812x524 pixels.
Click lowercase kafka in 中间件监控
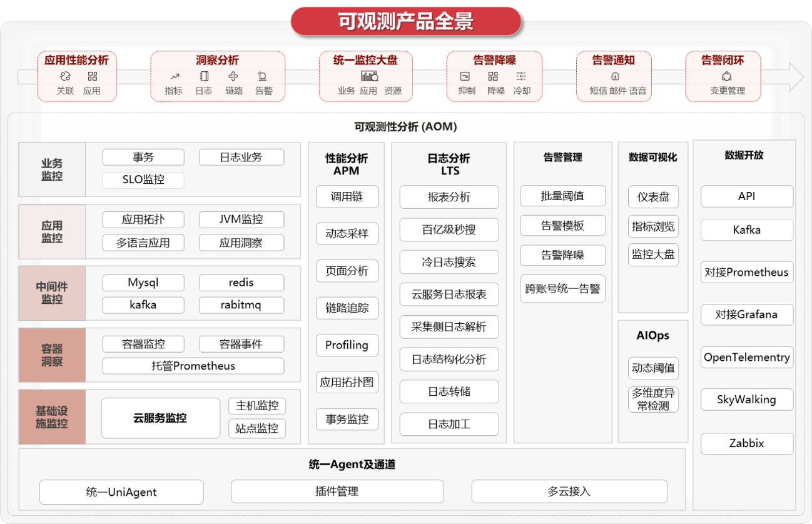point(143,305)
